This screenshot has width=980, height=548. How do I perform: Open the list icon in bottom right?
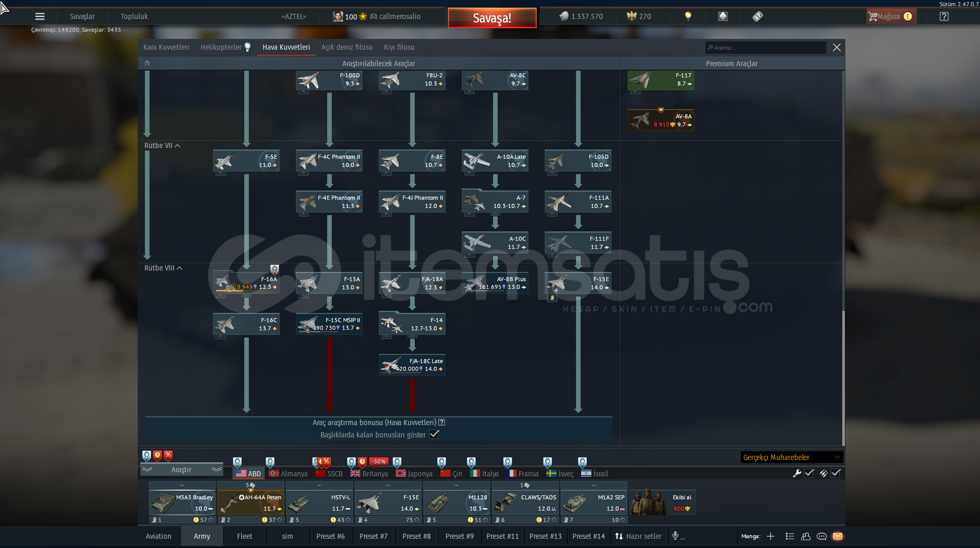[790, 536]
